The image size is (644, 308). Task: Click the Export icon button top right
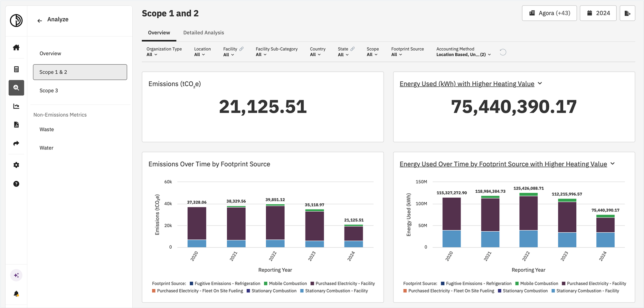pos(627,13)
